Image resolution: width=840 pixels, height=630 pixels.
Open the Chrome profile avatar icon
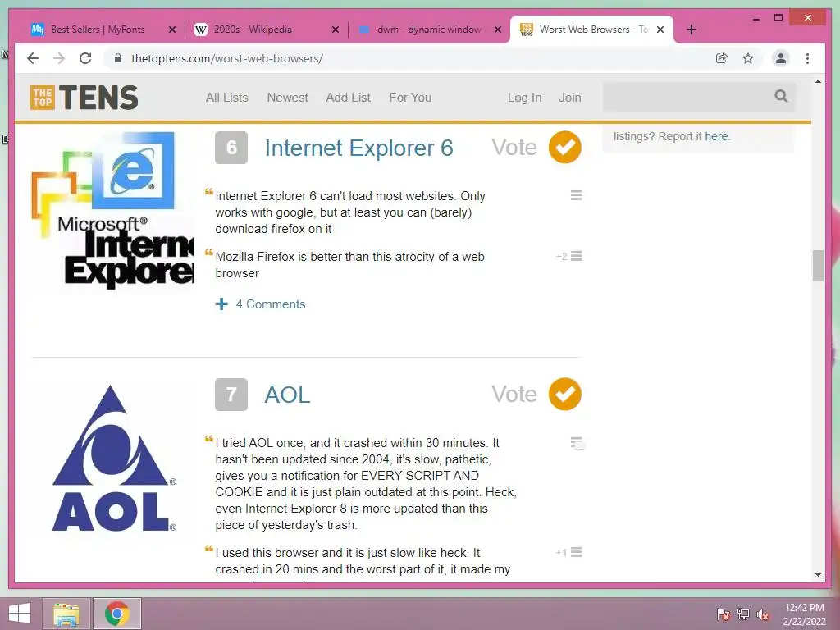pyautogui.click(x=781, y=58)
